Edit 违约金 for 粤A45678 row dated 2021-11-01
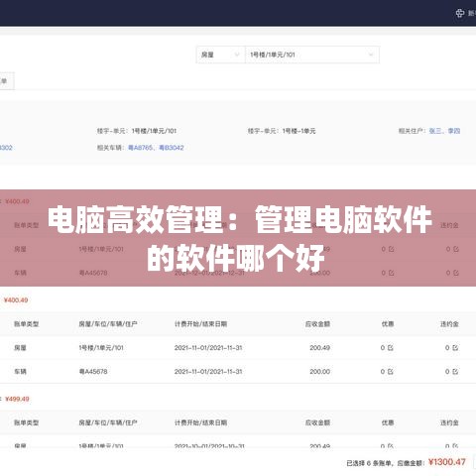The width and height of the screenshot is (476, 476). tap(455, 372)
